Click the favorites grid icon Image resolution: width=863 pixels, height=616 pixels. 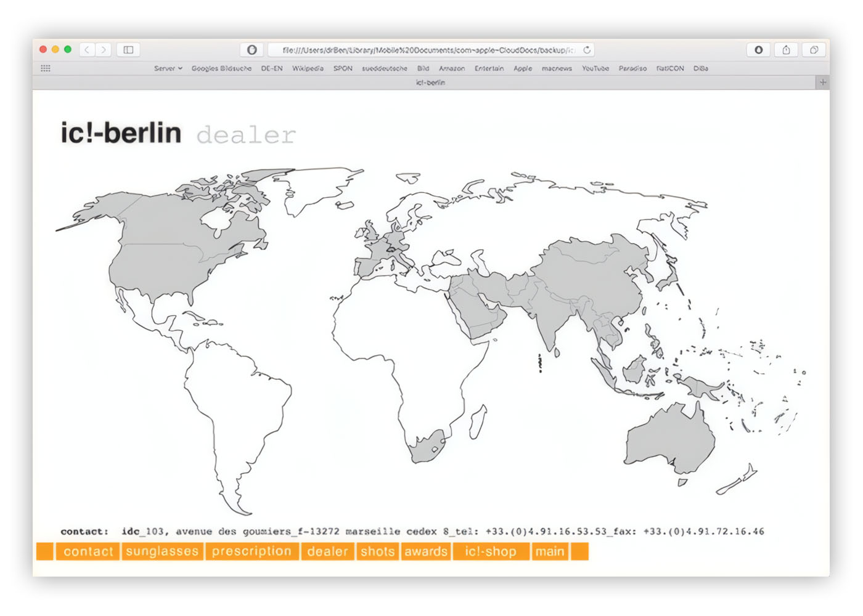46,68
